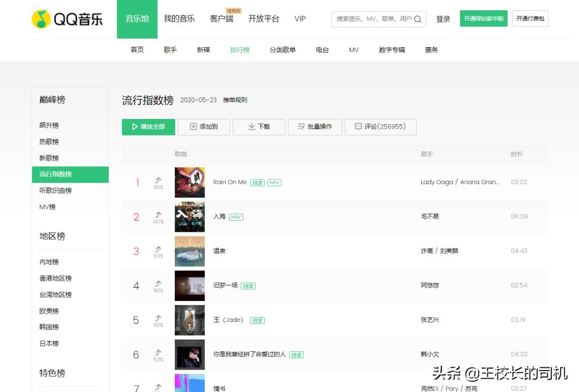Click the search magnifier icon
This screenshot has width=579, height=392.
click(x=418, y=19)
